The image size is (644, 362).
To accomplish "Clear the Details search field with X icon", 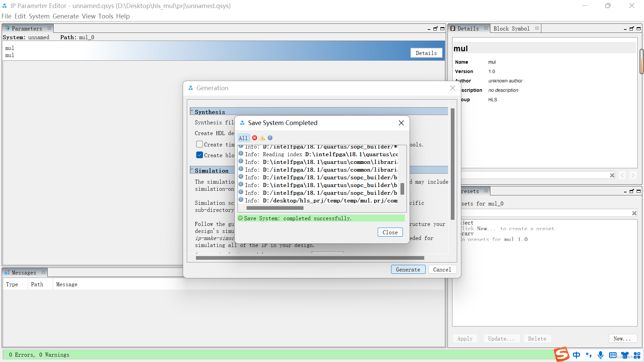I will (612, 175).
